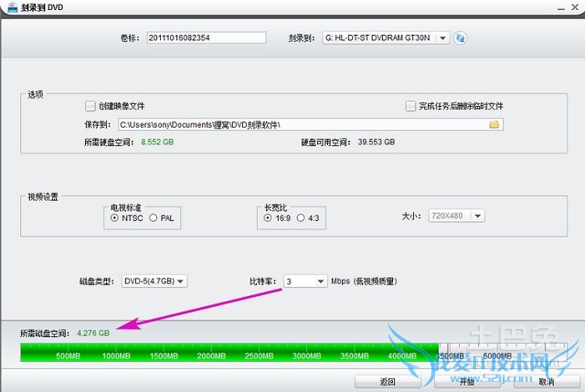585x392 pixels.
Task: Click the 8.552 GB required disk value
Action: click(157, 143)
